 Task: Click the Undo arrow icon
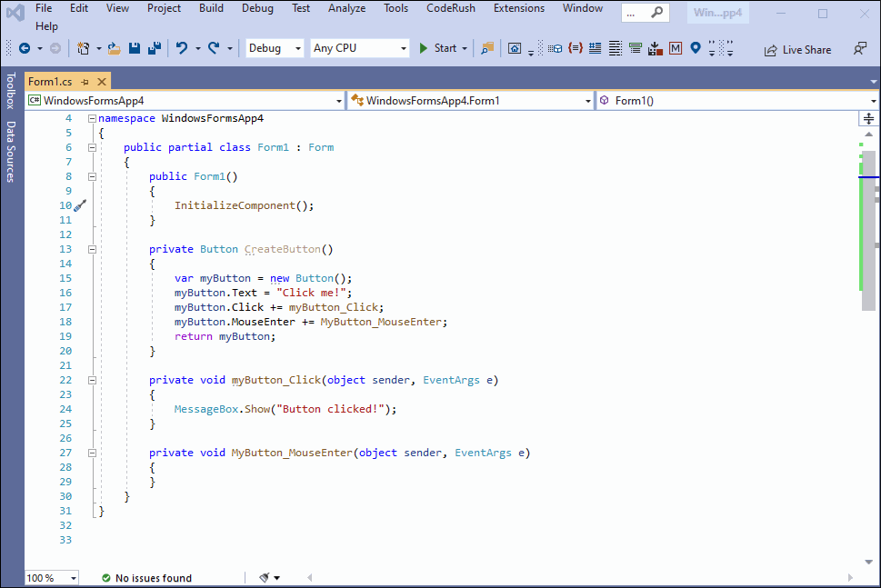pyautogui.click(x=182, y=48)
